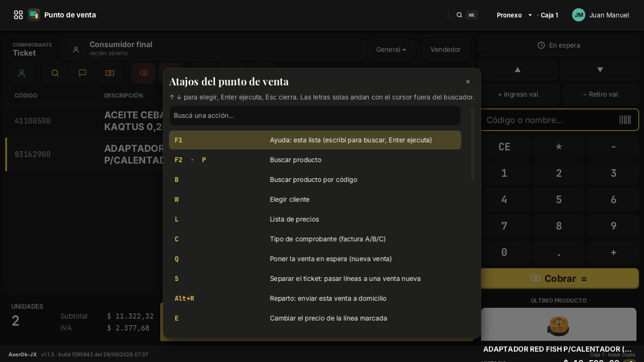Click keypad plus key
Viewport: 644px width, 362px height.
coord(613,252)
